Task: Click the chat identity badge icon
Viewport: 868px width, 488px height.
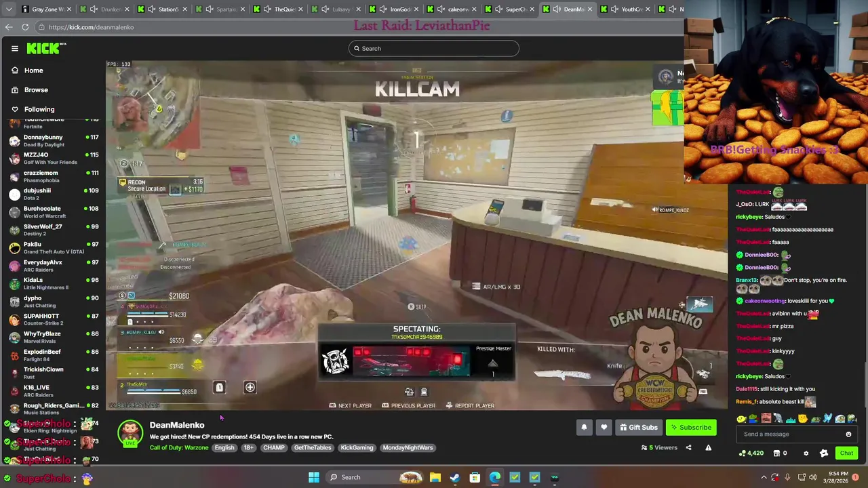Action: click(x=824, y=453)
